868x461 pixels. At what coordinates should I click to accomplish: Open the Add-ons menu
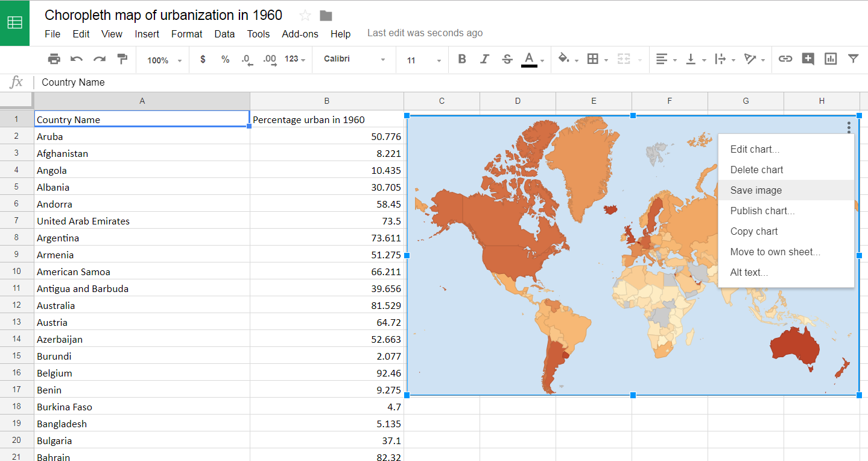coord(300,34)
